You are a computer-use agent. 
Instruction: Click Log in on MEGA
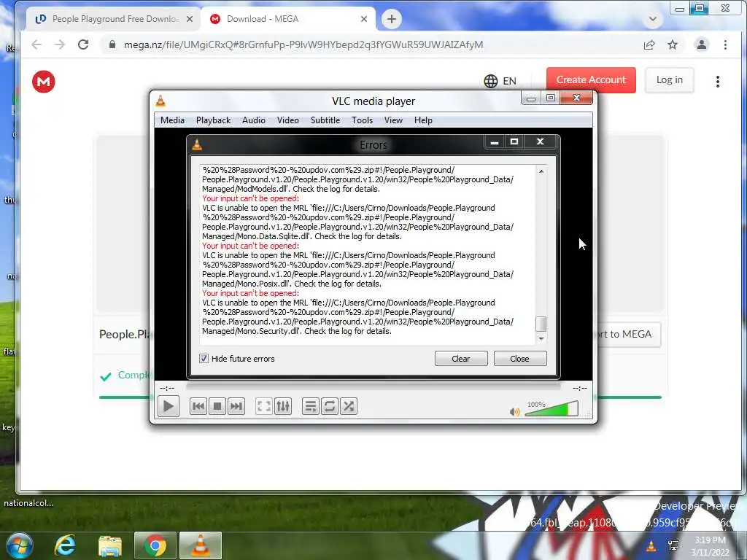pos(670,80)
